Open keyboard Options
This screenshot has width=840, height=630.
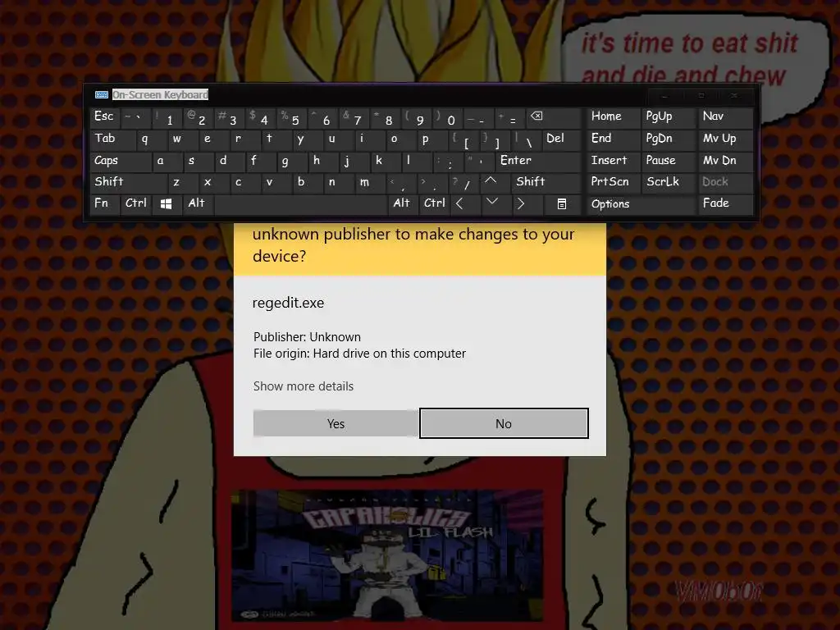click(x=640, y=204)
